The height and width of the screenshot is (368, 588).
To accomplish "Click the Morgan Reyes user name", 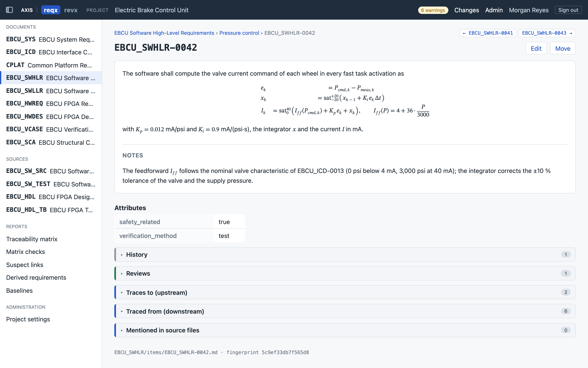I will point(529,10).
